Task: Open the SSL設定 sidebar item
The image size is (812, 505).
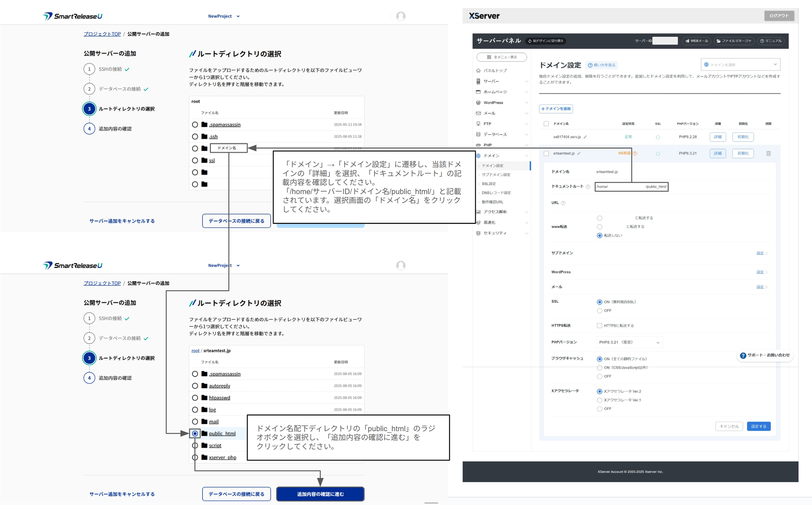Action: point(489,184)
